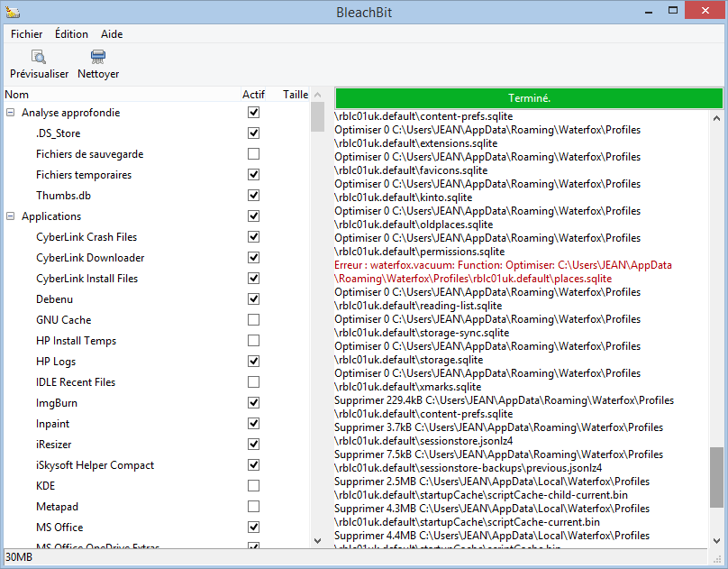Screen dimensions: 728x569
Task: Uncheck the Debenu checkbox
Action: (253, 299)
